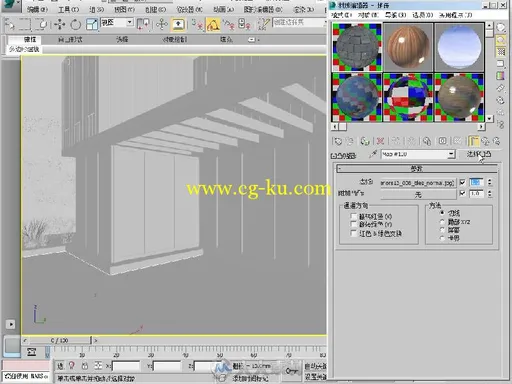This screenshot has width=512, height=384.
Task: Toggle the Selection Lock padlock icon
Action: click(x=85, y=366)
